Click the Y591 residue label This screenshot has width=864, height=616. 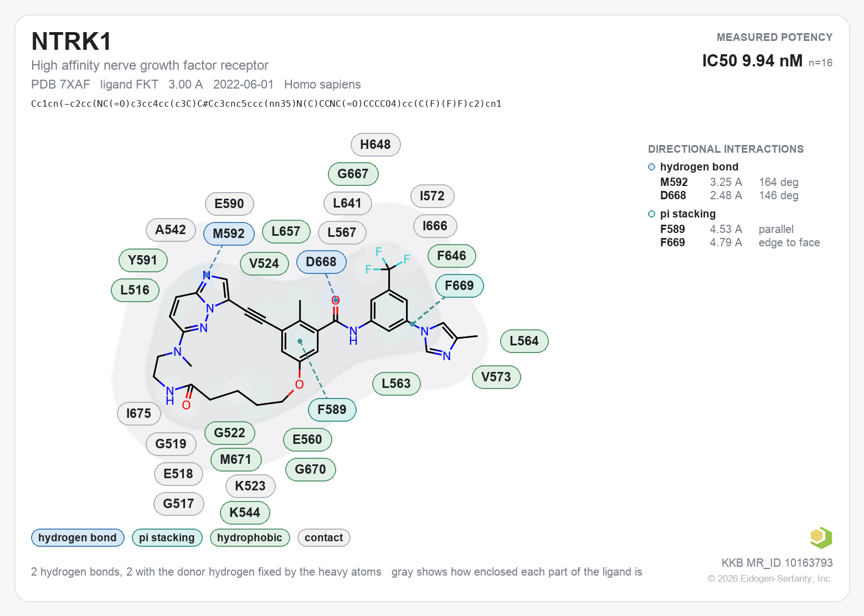(x=143, y=260)
